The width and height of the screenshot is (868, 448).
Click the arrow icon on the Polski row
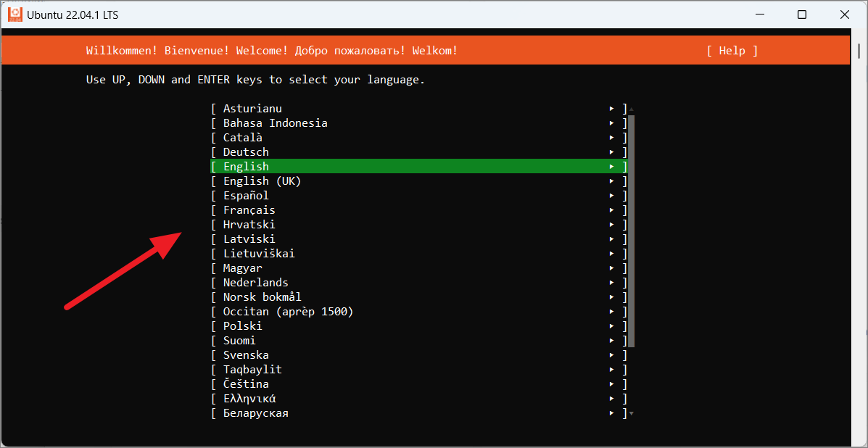click(612, 326)
